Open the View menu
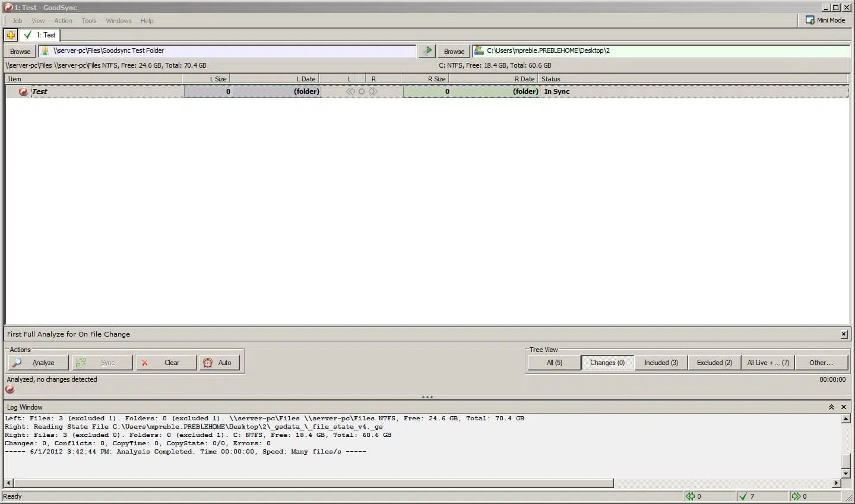Viewport: 855px width, 504px height. [38, 21]
